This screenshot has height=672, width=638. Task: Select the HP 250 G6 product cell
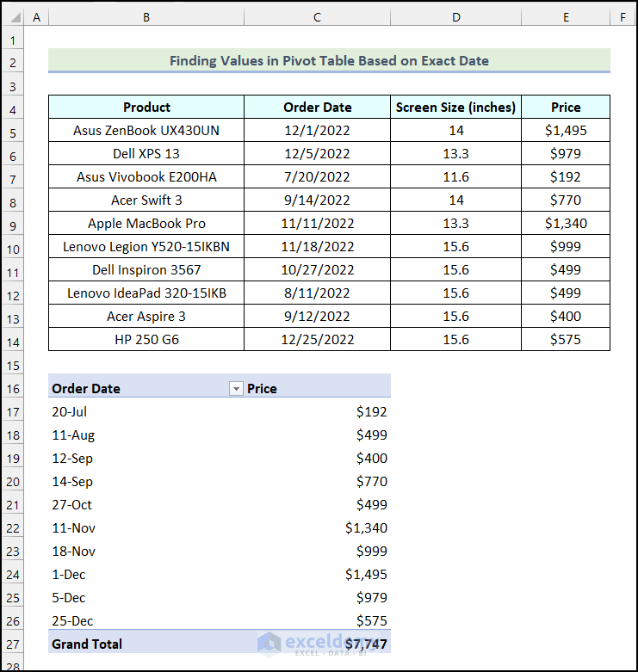[146, 340]
